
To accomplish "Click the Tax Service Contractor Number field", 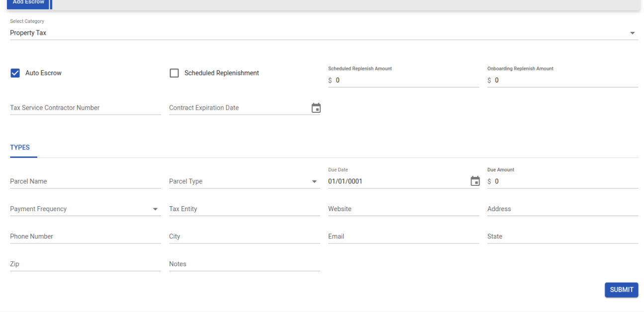I will 85,108.
